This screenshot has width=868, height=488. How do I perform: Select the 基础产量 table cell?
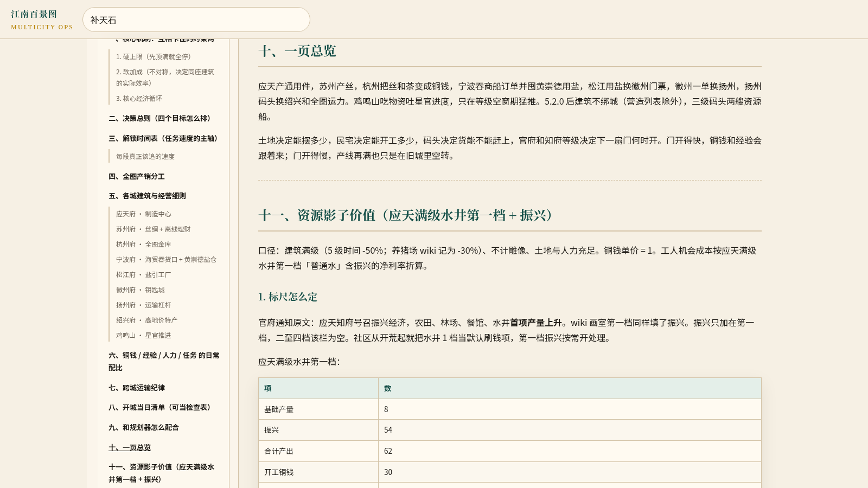coord(318,409)
